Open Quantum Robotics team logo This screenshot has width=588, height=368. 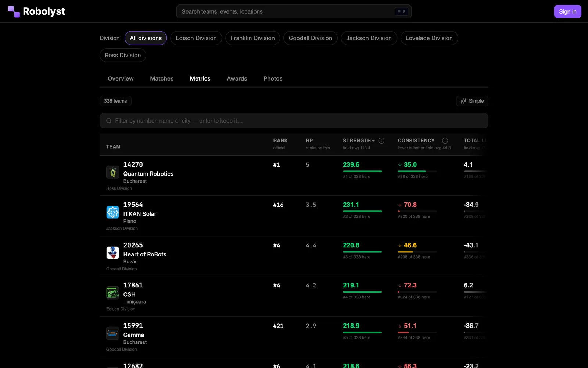tap(112, 172)
